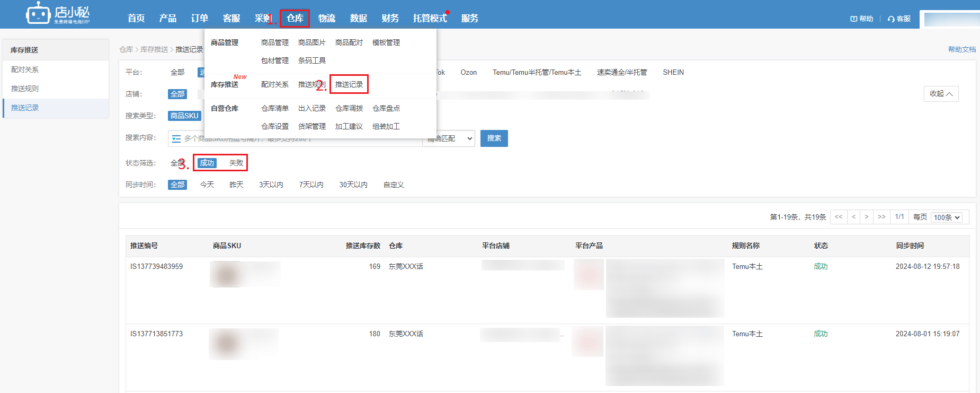Open 产品 in top navigation
Viewport: 980px width, 393px height.
[x=168, y=19]
